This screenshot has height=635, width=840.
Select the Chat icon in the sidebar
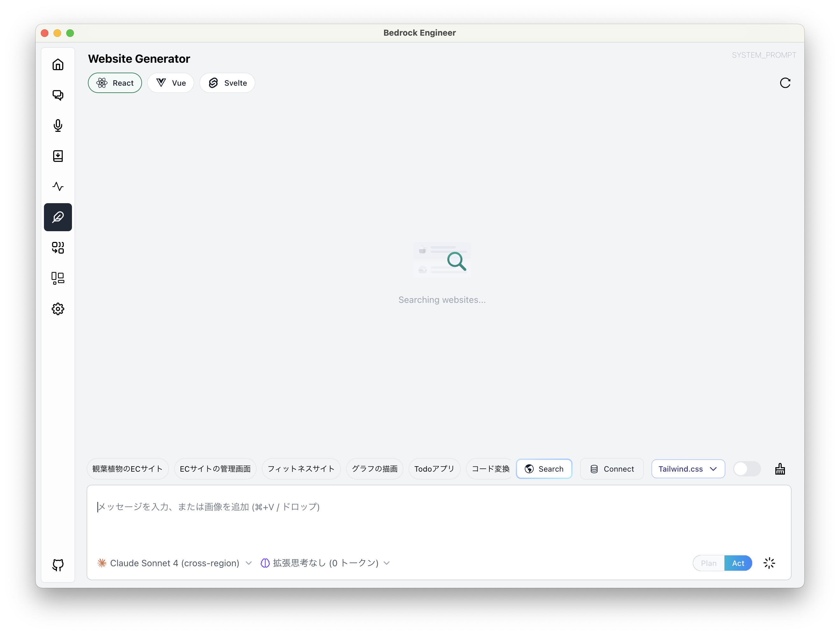pyautogui.click(x=58, y=95)
